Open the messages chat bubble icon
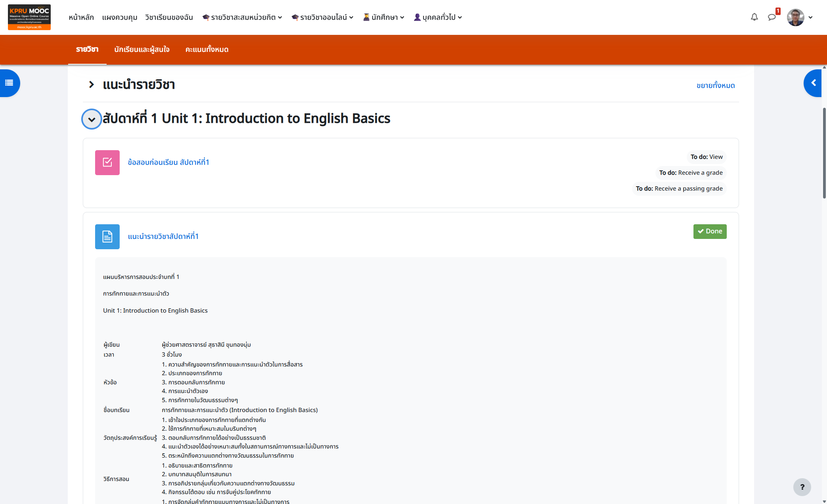 pyautogui.click(x=772, y=17)
